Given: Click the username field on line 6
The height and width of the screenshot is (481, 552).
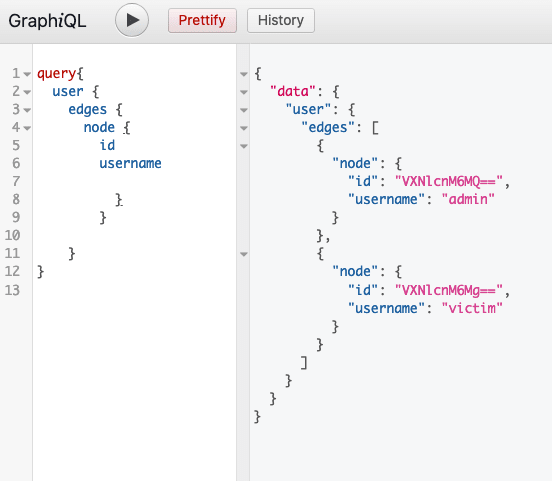Looking at the screenshot, I should pyautogui.click(x=130, y=163).
